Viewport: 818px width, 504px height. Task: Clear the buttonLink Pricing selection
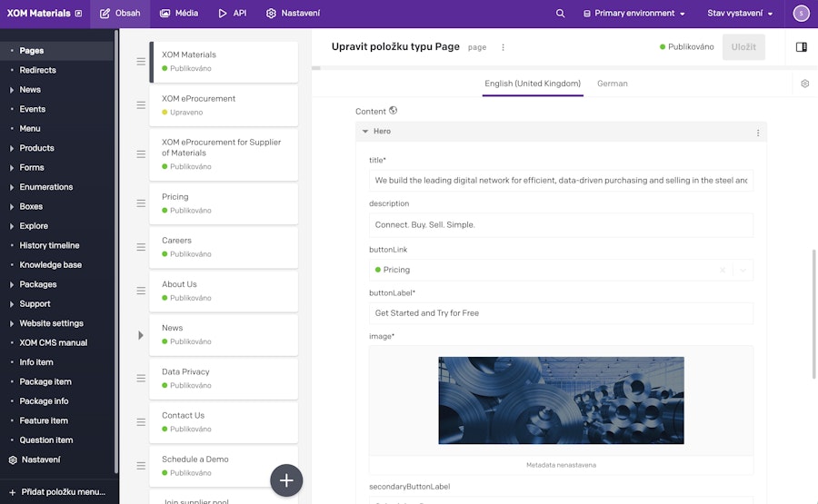pyautogui.click(x=723, y=270)
